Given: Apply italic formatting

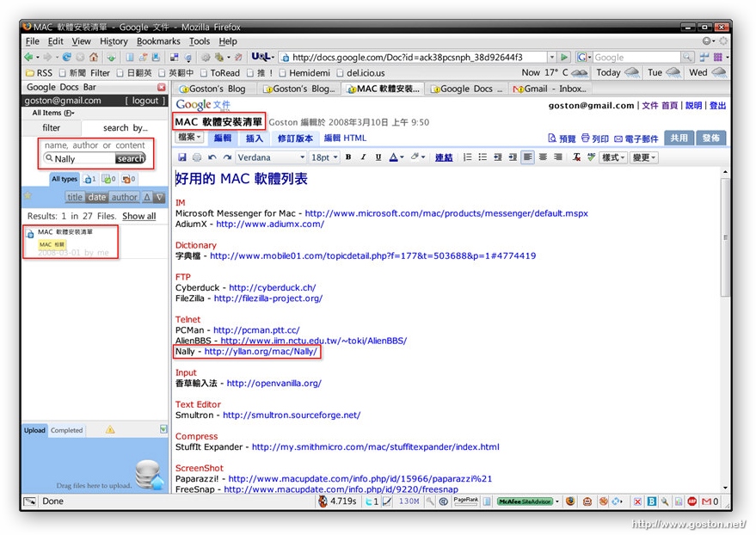Looking at the screenshot, I should coord(363,157).
